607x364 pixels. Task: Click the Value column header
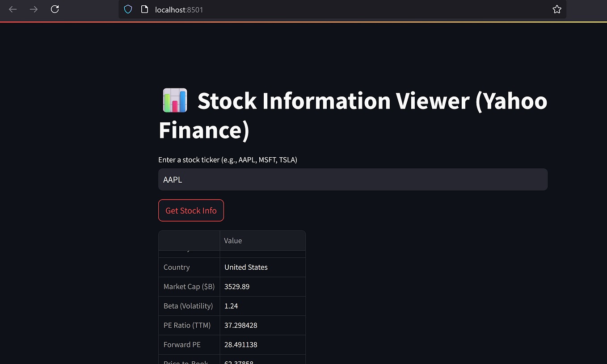coord(233,240)
